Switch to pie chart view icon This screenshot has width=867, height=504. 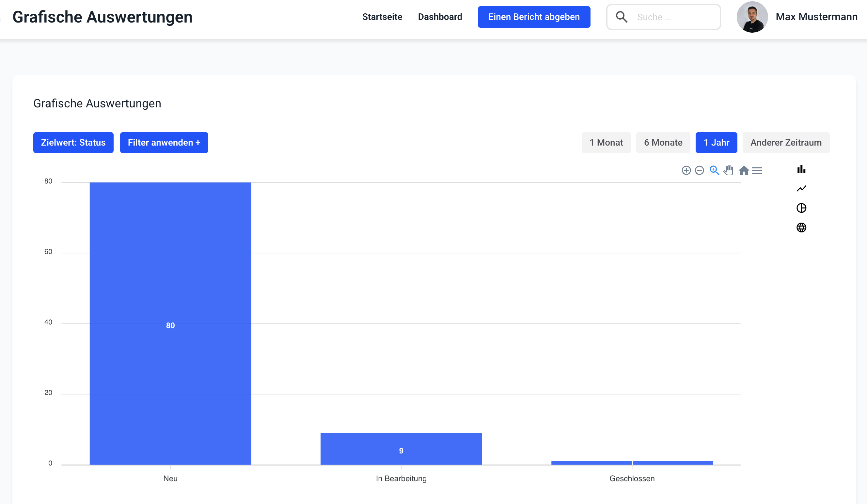(x=801, y=208)
